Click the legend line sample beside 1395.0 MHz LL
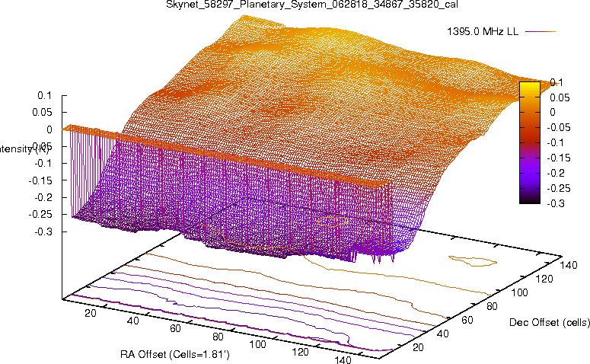The width and height of the screenshot is (590, 364). 541,32
